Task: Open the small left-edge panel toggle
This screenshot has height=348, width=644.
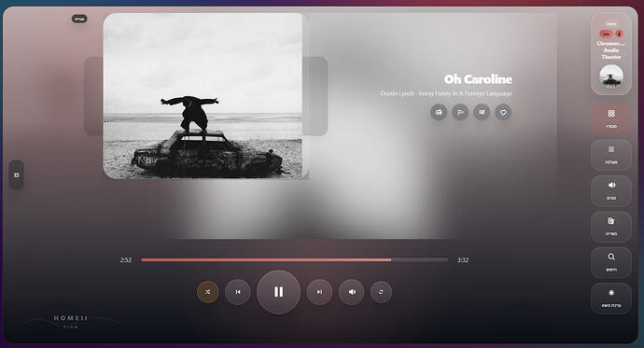Action: click(17, 174)
